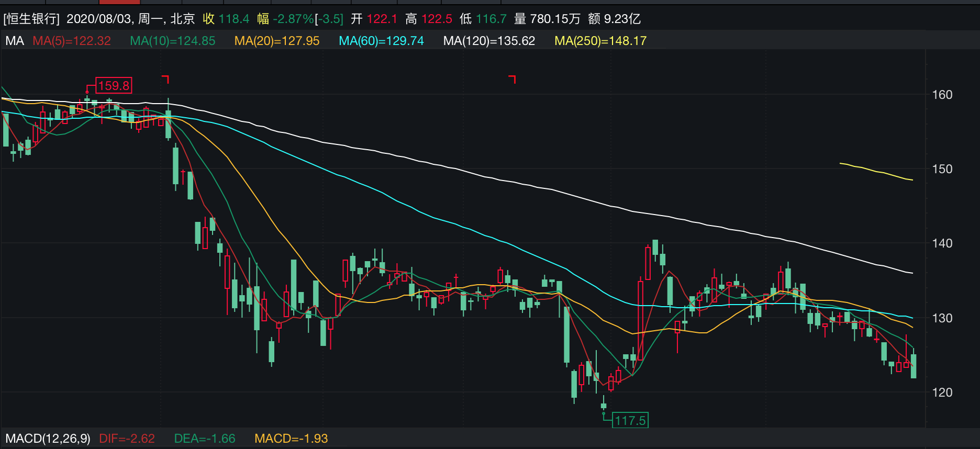Click the MA(60)=129.74 cyan label
Viewport: 980px width, 449px height.
pos(381,41)
